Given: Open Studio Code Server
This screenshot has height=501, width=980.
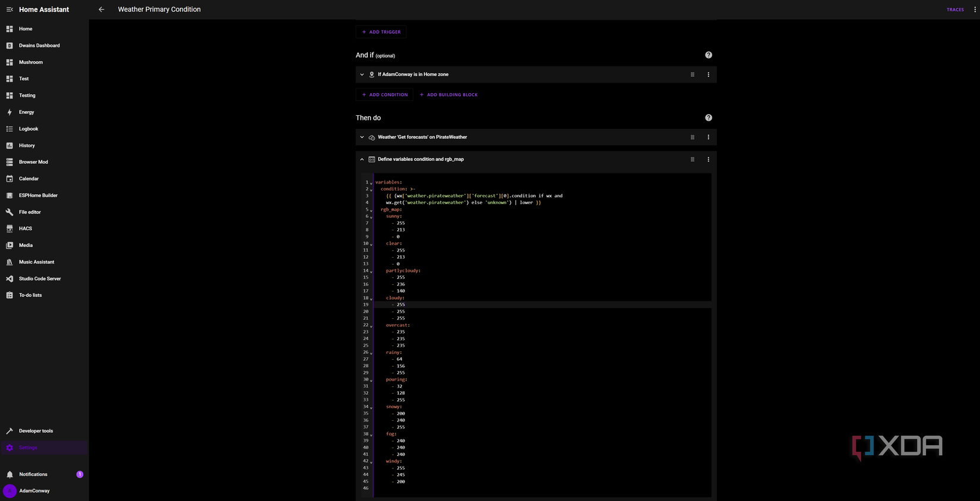Looking at the screenshot, I should 44,278.
